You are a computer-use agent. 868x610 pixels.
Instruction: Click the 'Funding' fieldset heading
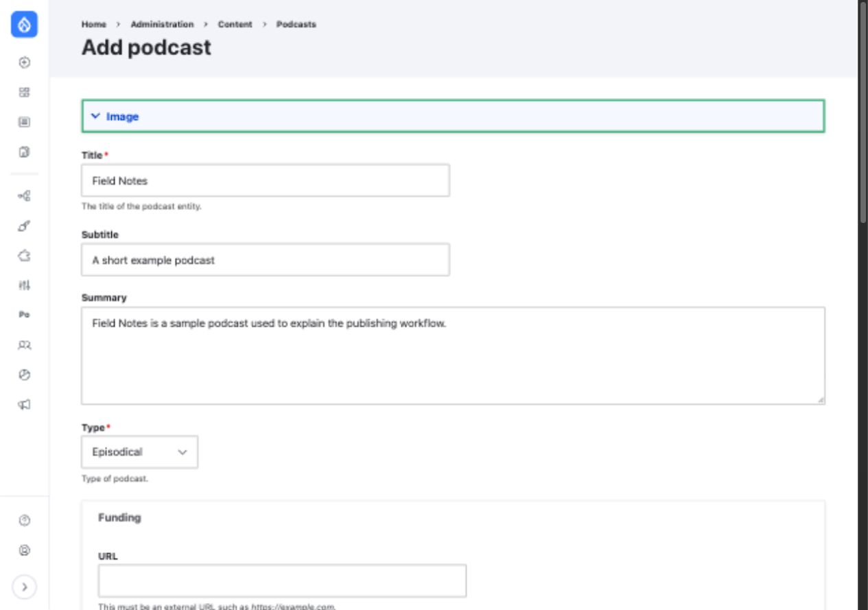(x=119, y=517)
